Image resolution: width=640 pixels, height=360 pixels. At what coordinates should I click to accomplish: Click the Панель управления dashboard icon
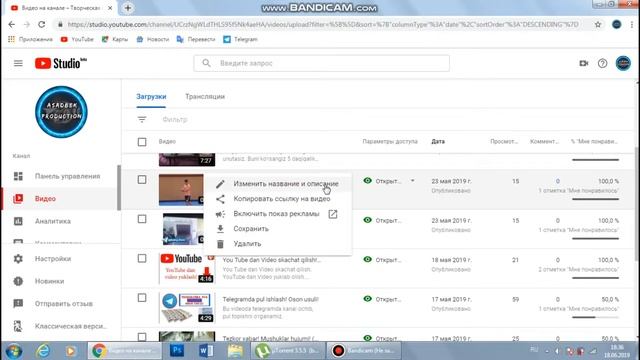(18, 176)
